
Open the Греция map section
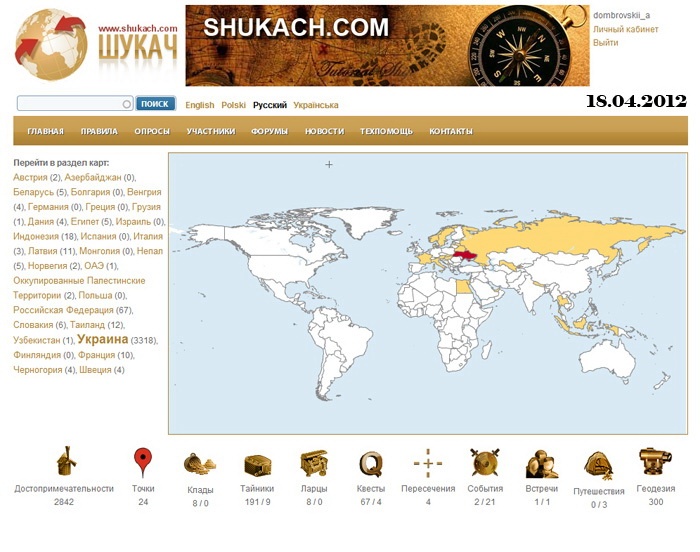tap(100, 207)
